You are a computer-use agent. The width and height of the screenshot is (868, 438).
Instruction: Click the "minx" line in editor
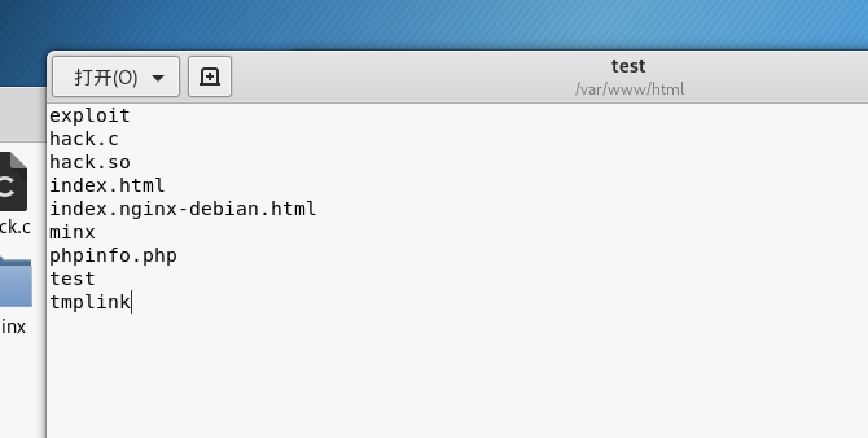point(73,233)
